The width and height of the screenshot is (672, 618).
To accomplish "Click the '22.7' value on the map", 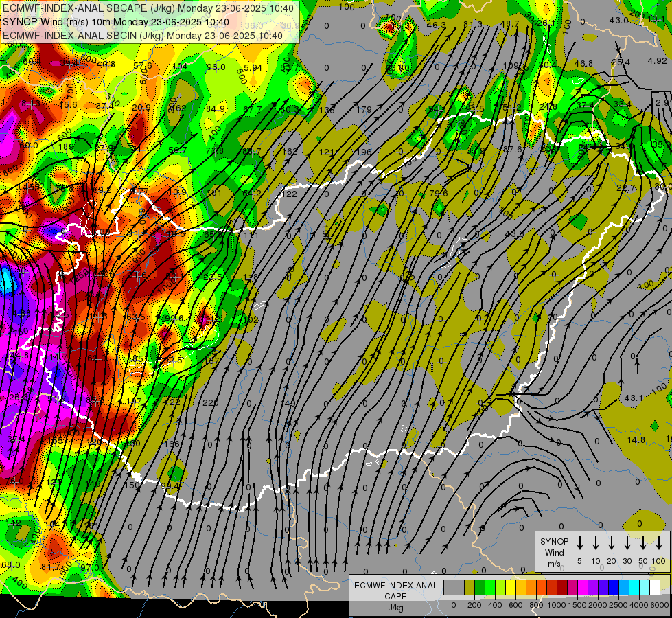I will point(626,188).
